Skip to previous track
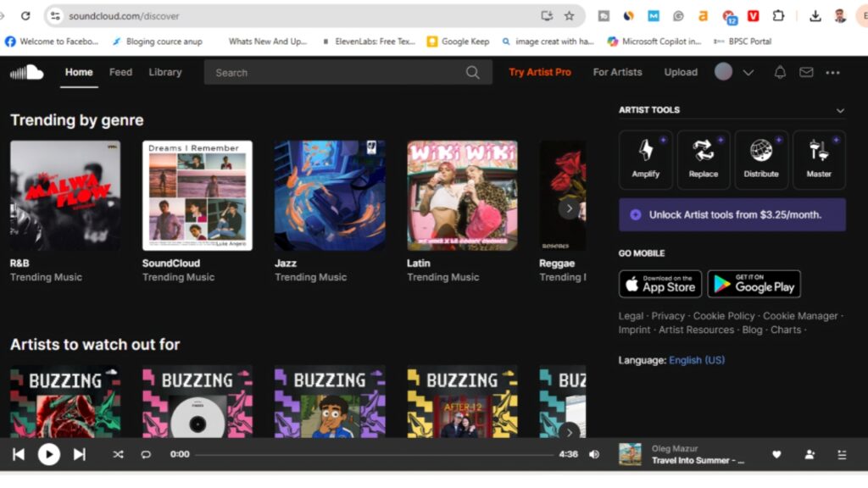 click(x=19, y=454)
